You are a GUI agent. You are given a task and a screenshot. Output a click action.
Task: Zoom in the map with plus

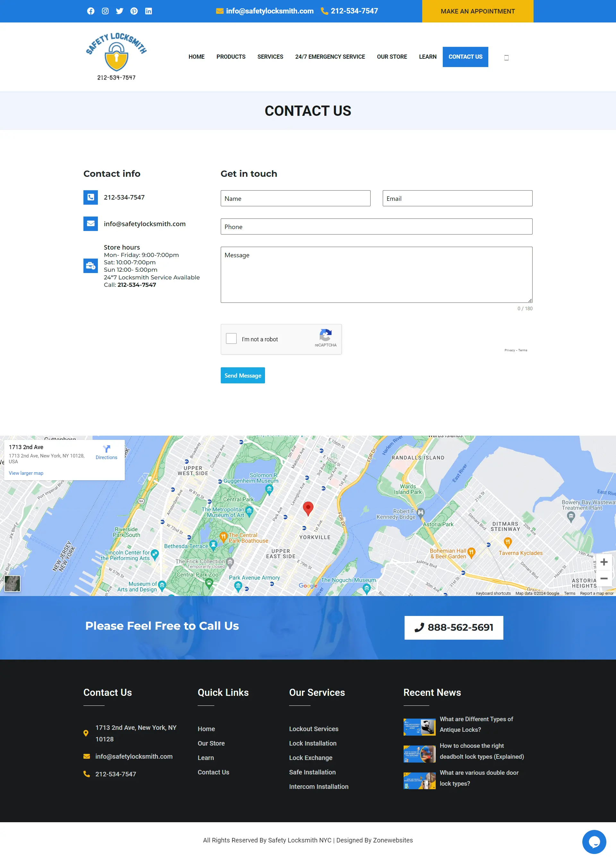click(x=604, y=562)
